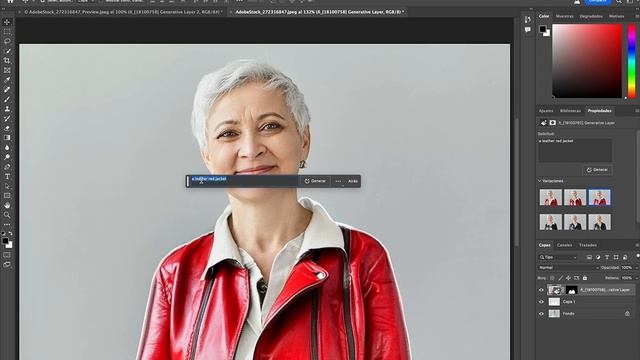Switch to the Trazados tab
The height and width of the screenshot is (360, 640).
(588, 245)
